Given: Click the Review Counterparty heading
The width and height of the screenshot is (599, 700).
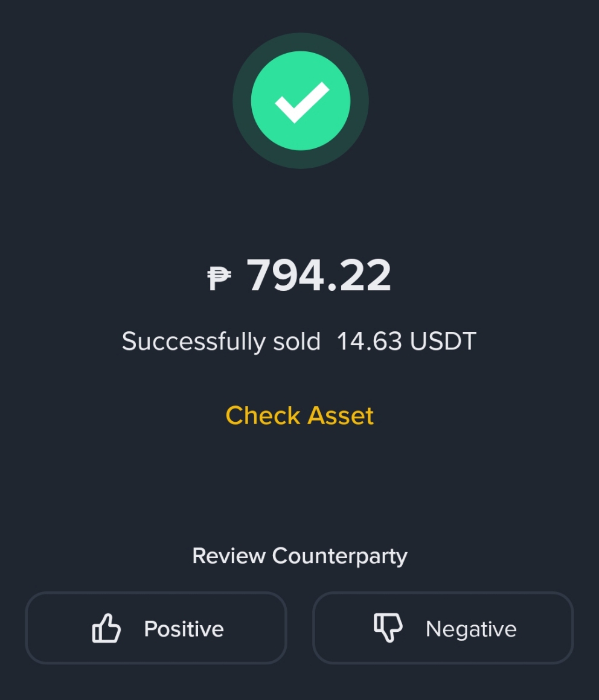Looking at the screenshot, I should pos(299,556).
